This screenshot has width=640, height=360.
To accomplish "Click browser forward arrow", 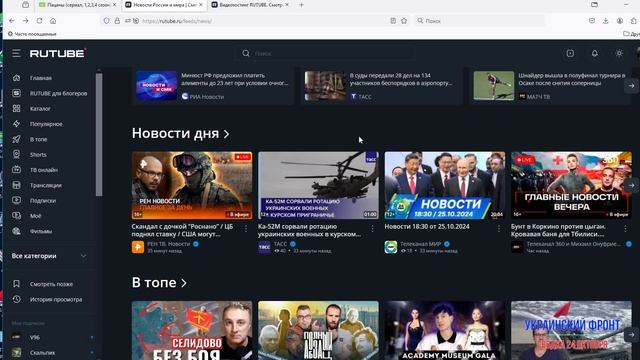I will pos(25,21).
